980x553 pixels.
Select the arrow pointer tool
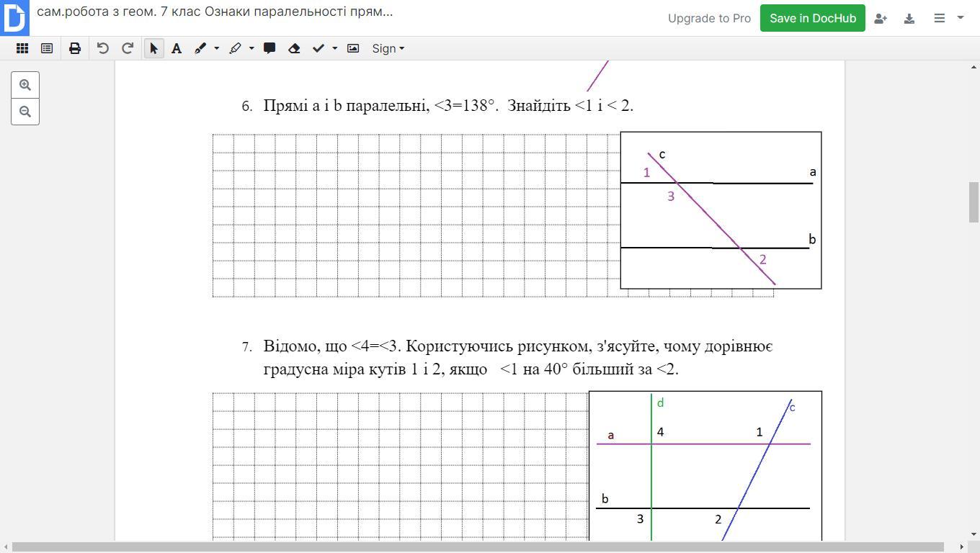click(153, 48)
